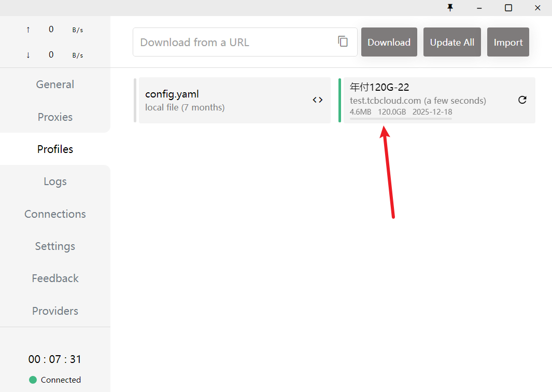
Task: Refresh the 年付120G-22 profile
Action: pyautogui.click(x=522, y=100)
